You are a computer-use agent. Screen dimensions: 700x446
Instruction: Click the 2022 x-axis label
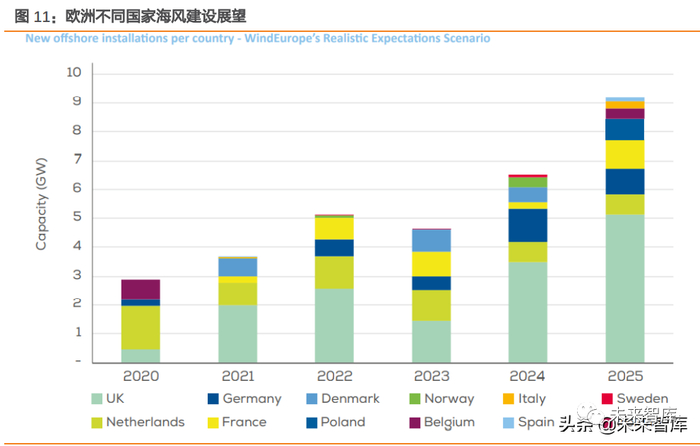click(x=335, y=376)
